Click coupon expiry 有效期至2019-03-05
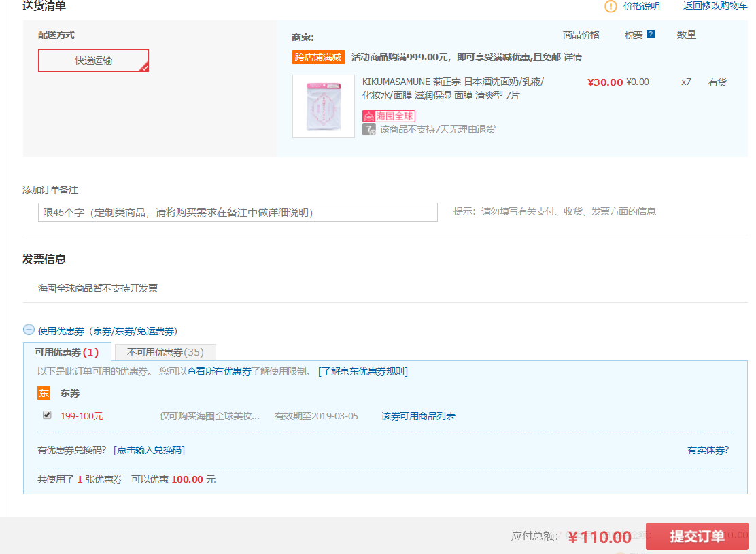 click(316, 416)
